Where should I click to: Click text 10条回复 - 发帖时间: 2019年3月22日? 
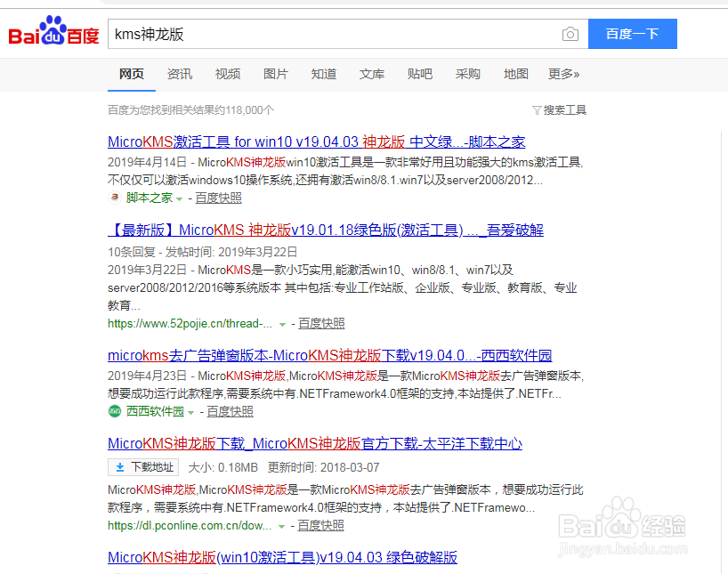[x=202, y=252]
